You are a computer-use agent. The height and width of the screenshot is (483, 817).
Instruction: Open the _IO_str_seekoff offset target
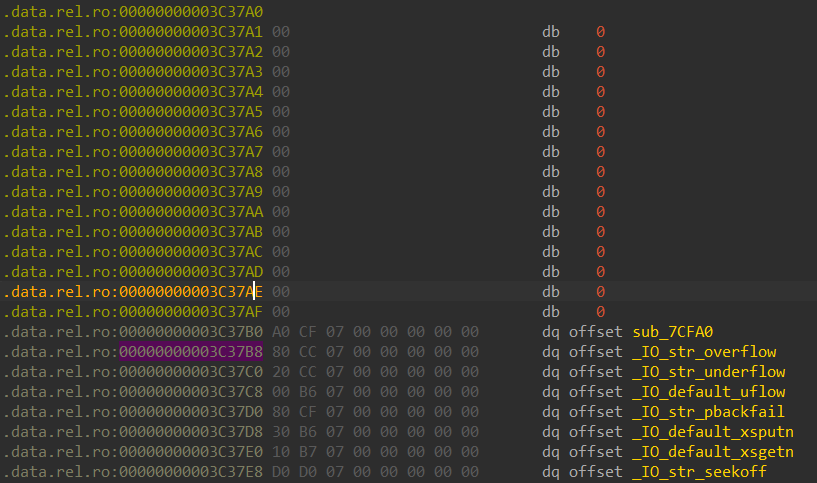click(x=700, y=472)
